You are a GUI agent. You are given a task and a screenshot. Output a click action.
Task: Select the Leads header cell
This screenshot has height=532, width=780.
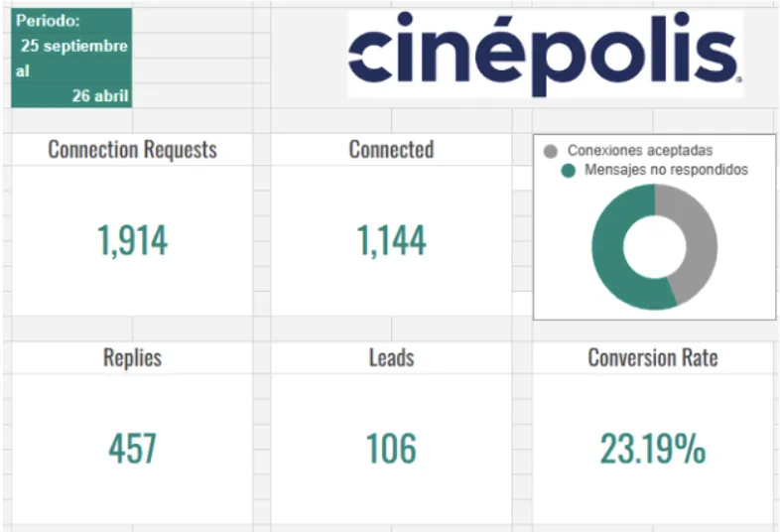point(391,357)
